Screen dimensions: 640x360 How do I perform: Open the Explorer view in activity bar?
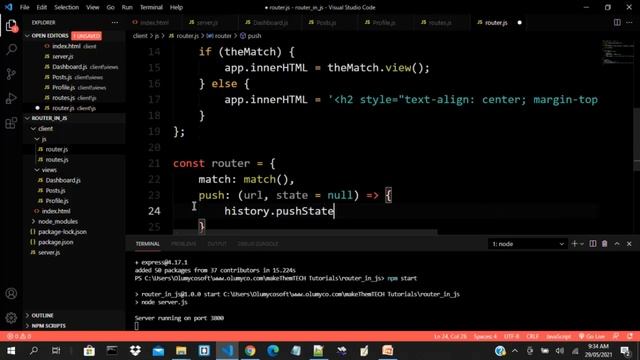[11, 26]
